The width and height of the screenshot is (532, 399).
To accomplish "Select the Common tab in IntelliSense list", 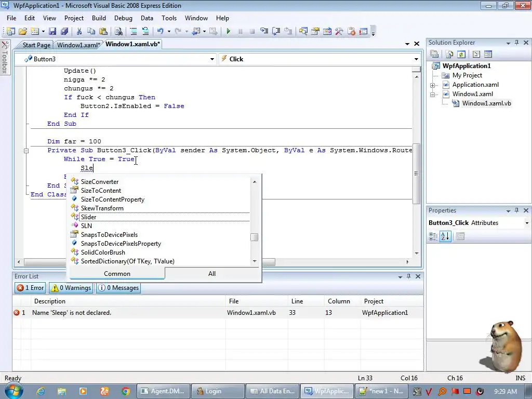I will pyautogui.click(x=117, y=273).
